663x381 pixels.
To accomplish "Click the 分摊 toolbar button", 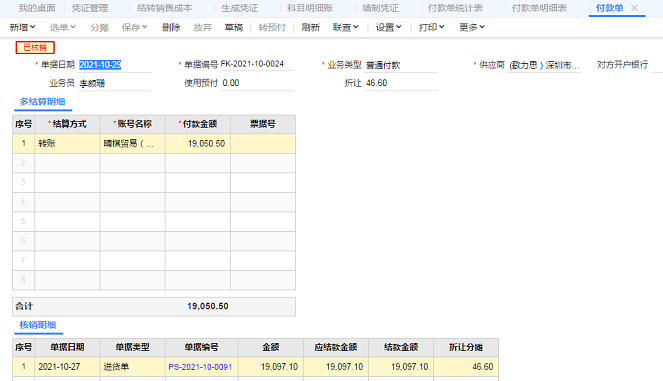I will 99,27.
